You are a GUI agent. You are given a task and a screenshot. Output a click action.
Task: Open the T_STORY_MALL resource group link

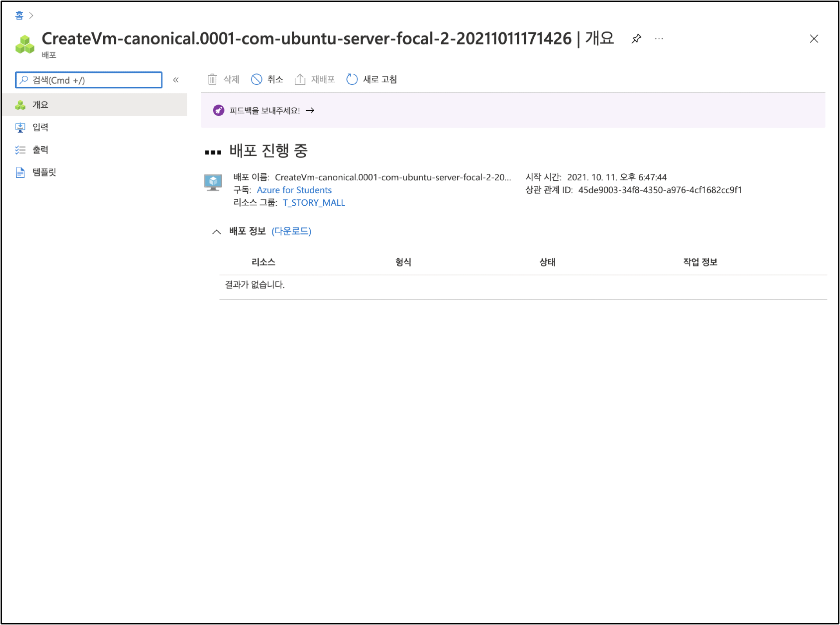tap(314, 203)
